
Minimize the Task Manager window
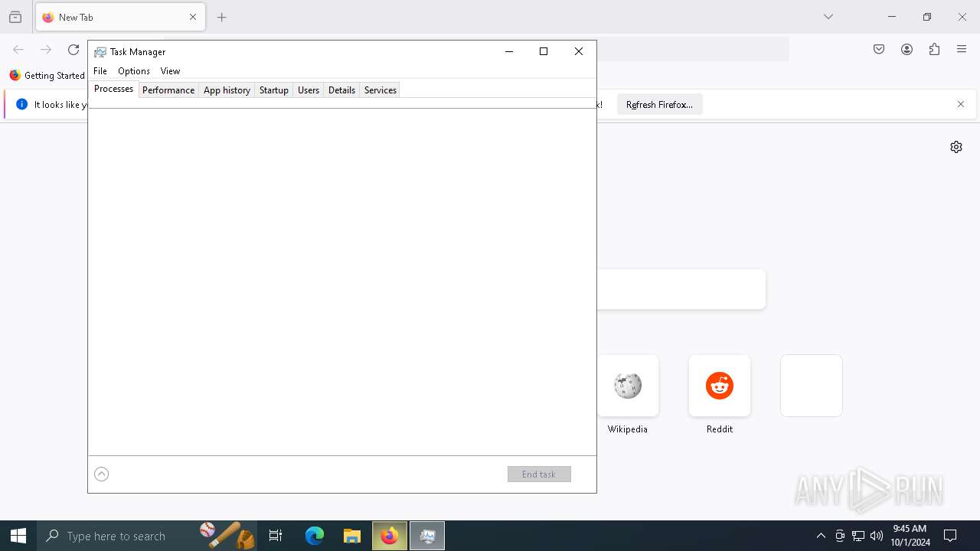(x=508, y=51)
